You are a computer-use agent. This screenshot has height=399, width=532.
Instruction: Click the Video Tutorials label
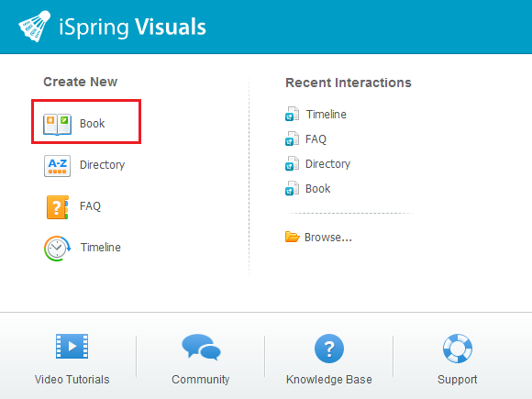[72, 380]
